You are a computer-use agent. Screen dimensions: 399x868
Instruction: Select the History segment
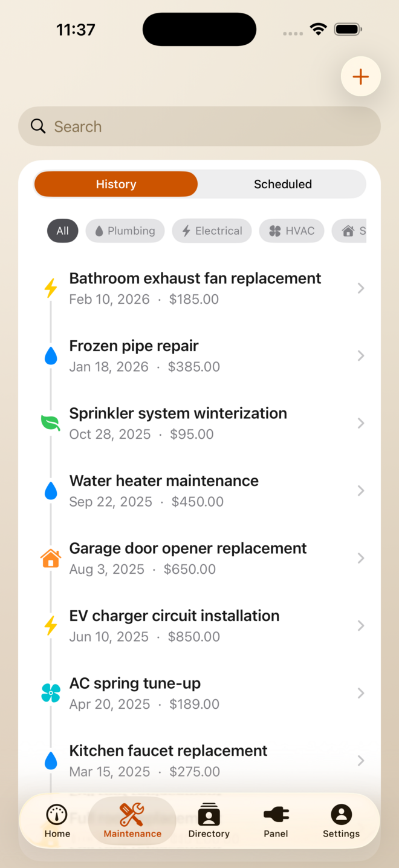point(116,184)
